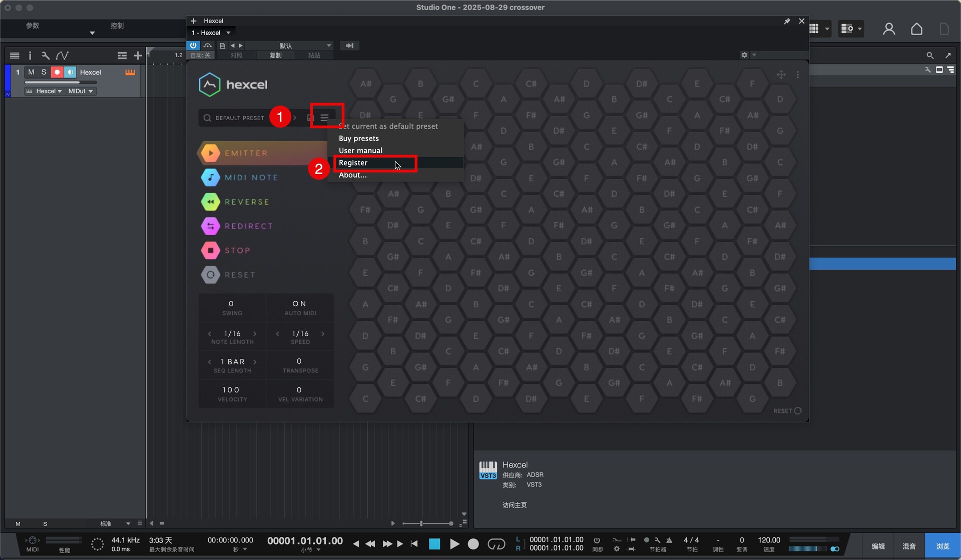Mute the Hexcel track
Image resolution: width=961 pixels, height=560 pixels.
pyautogui.click(x=31, y=73)
